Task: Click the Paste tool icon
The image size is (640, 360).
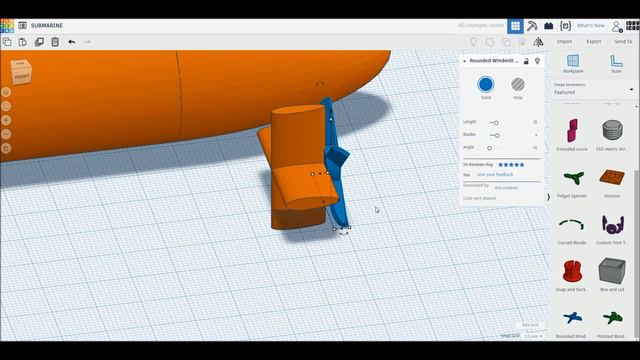Action: 23,42
